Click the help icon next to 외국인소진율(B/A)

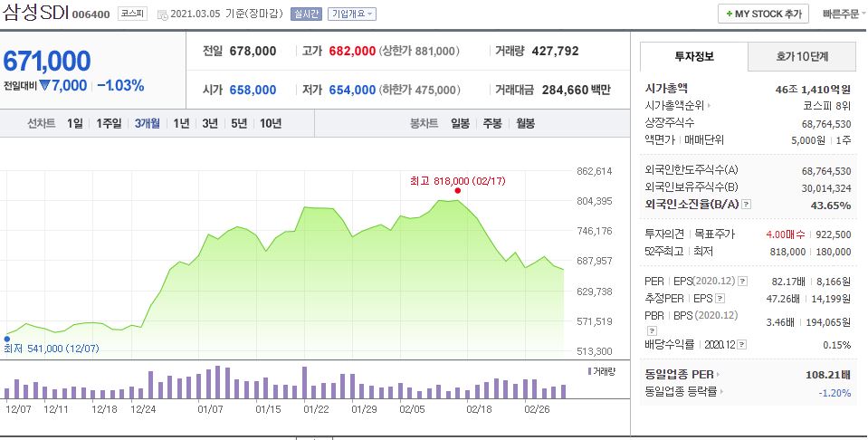coord(746,205)
